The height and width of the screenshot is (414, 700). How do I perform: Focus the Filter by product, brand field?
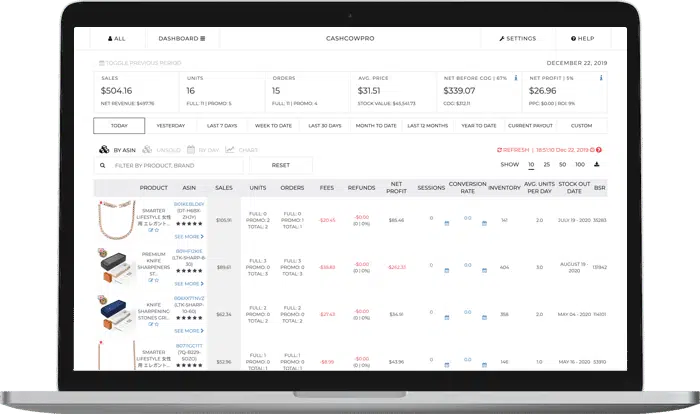coord(169,165)
